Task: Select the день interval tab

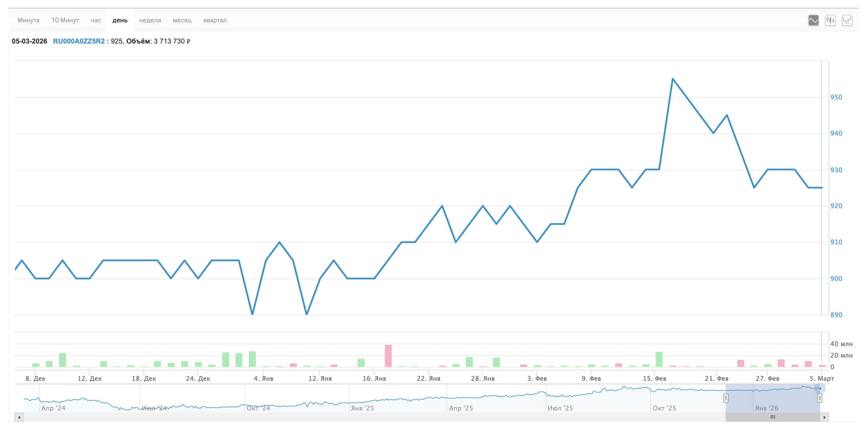Action: coord(120,20)
